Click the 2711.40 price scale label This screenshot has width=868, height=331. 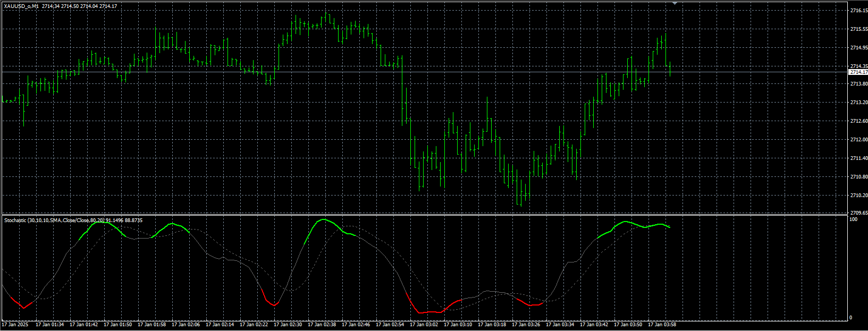click(858, 158)
